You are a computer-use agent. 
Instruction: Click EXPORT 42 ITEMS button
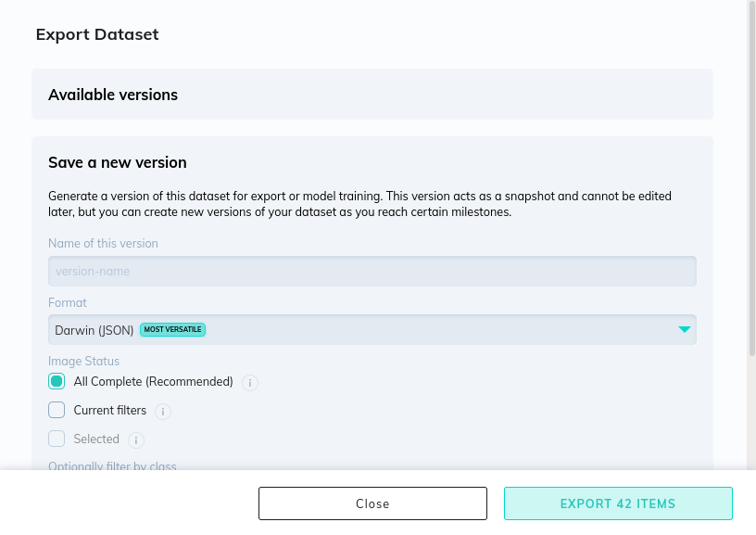(x=618, y=503)
